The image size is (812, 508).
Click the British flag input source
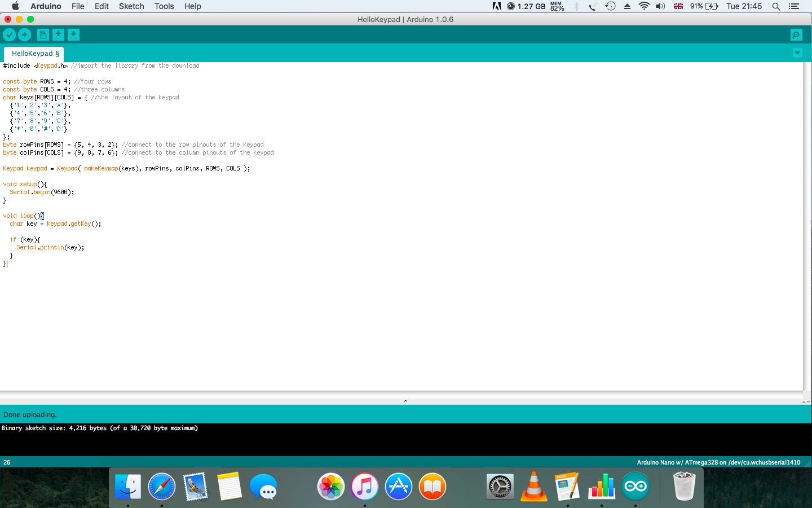(678, 6)
